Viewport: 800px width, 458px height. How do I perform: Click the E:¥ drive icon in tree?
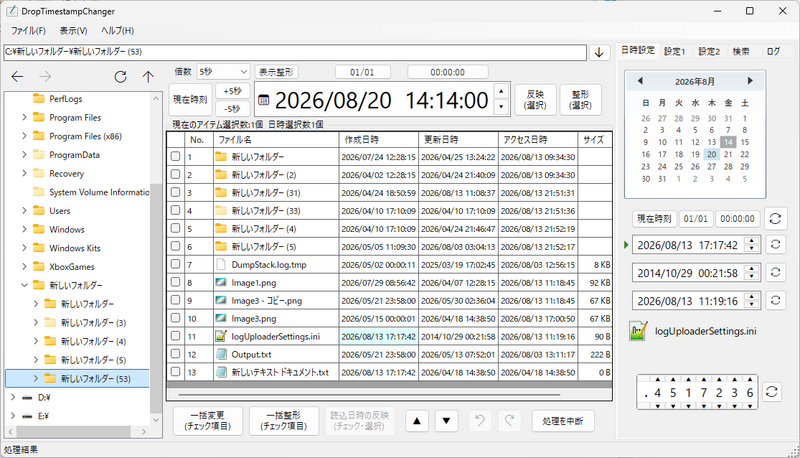[28, 416]
